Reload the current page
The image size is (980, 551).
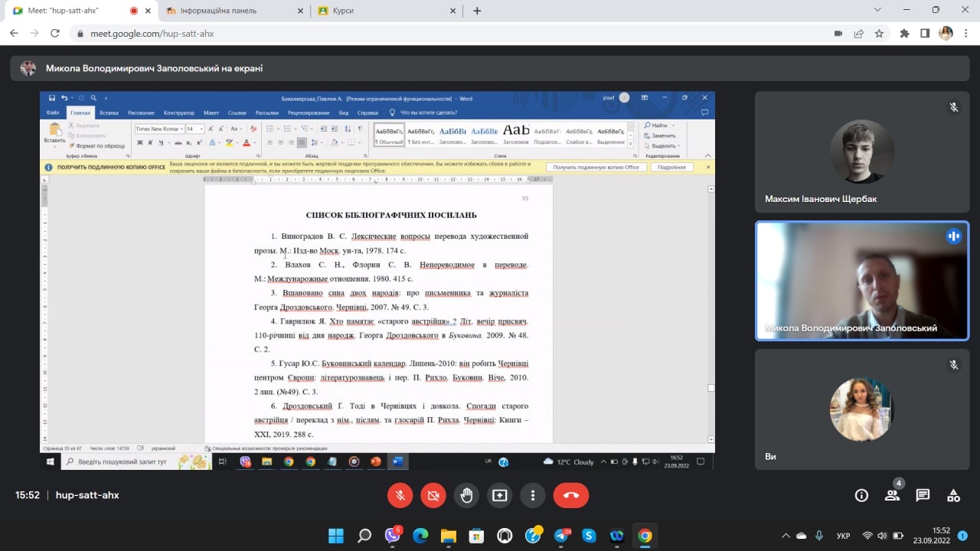pos(54,34)
